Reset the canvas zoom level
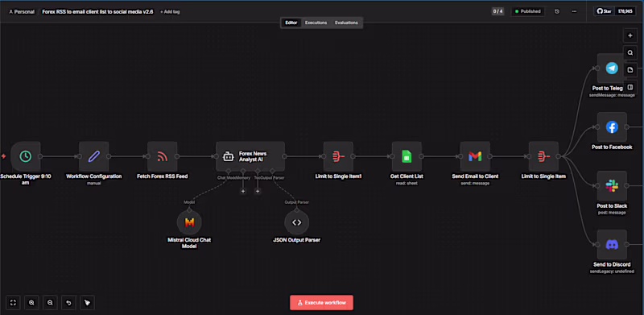This screenshot has width=644, height=315. (68, 303)
